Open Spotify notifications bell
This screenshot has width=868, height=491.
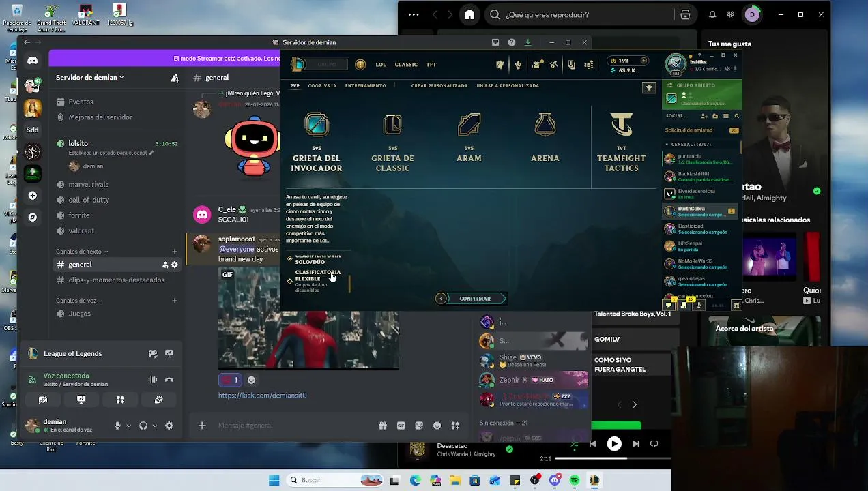(712, 14)
